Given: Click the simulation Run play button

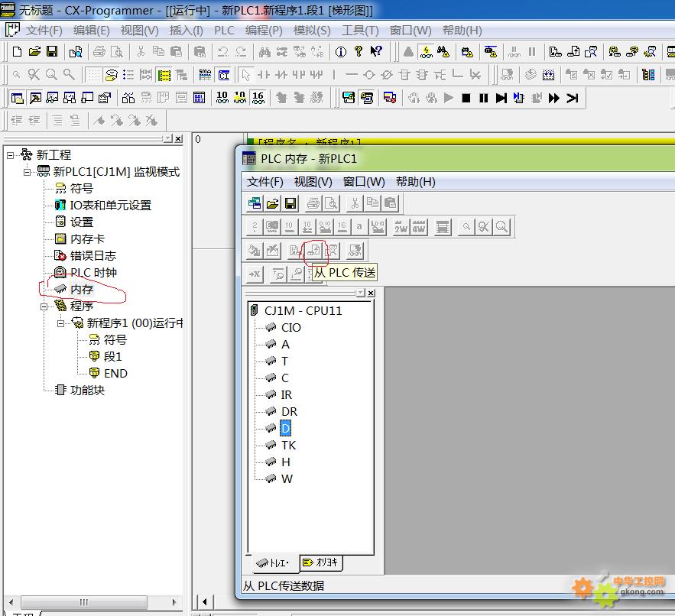Looking at the screenshot, I should point(449,98).
